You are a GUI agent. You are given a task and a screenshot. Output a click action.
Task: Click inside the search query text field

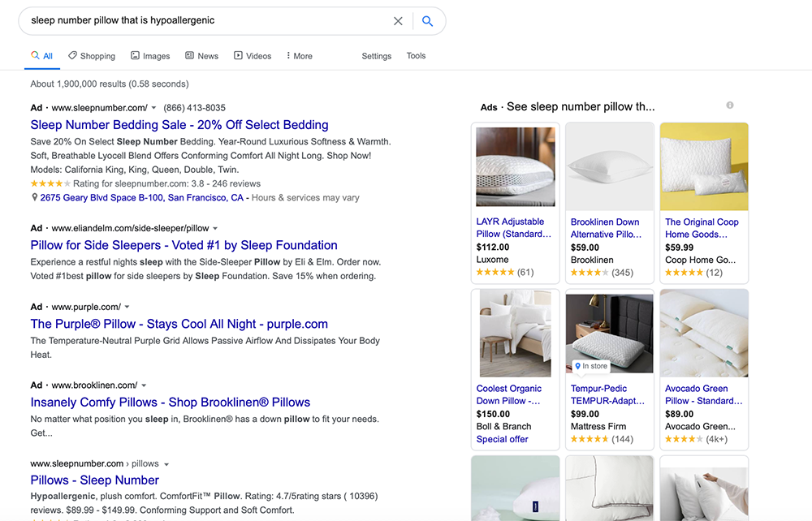pyautogui.click(x=203, y=20)
